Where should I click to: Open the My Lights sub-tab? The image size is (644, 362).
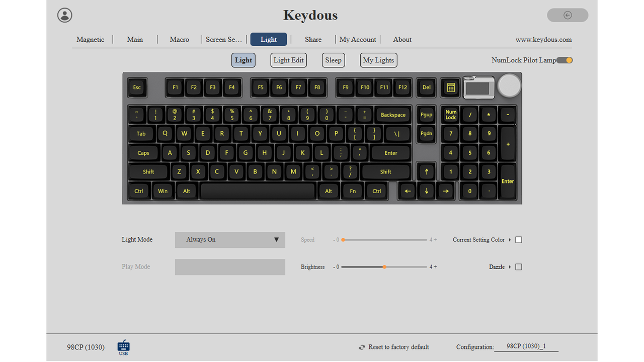tap(378, 60)
